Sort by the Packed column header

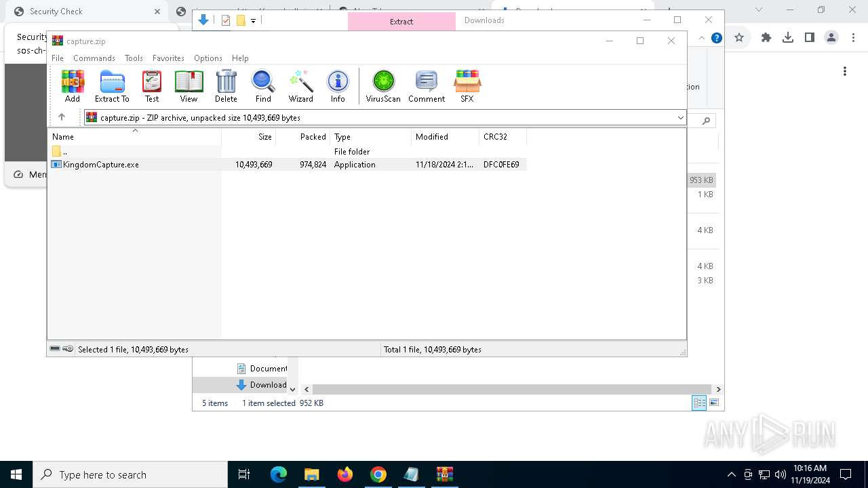pyautogui.click(x=303, y=137)
